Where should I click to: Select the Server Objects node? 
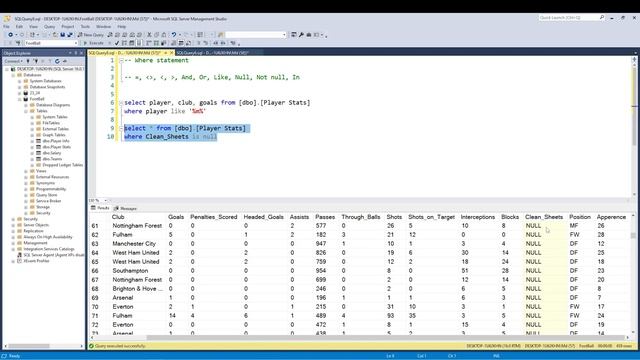tap(36, 225)
